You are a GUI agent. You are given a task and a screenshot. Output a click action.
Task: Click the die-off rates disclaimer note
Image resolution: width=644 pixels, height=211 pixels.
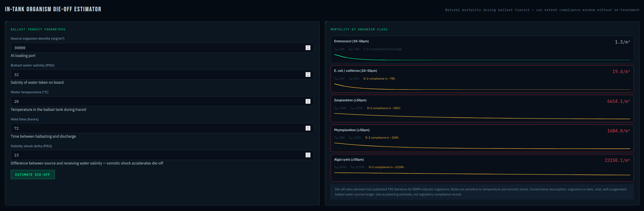(482, 192)
